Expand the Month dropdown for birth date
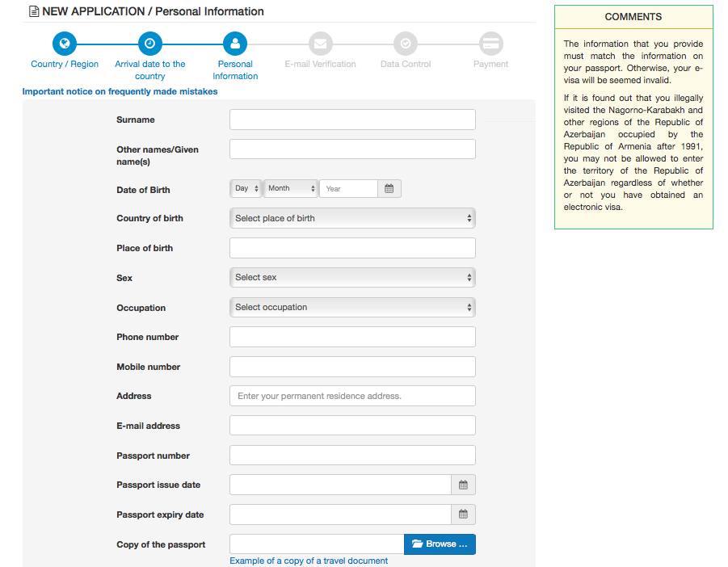The image size is (728, 567). click(291, 188)
